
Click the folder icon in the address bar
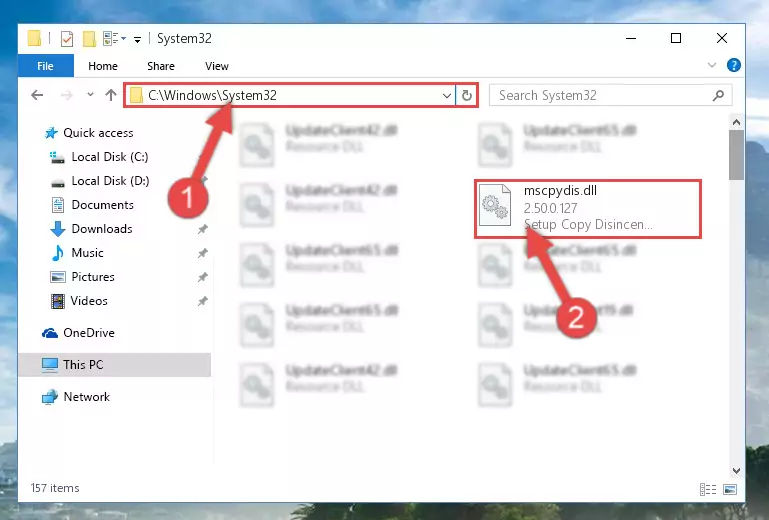[136, 95]
